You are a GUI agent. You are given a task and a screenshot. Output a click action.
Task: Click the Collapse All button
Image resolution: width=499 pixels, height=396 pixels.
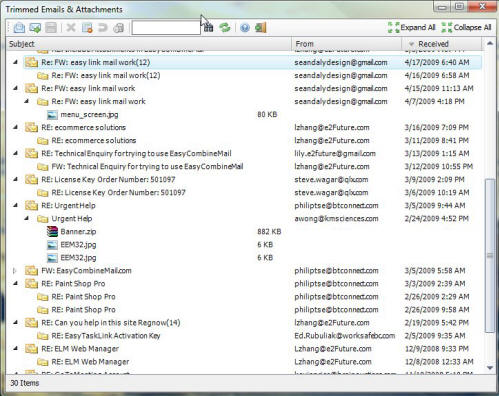(x=466, y=28)
